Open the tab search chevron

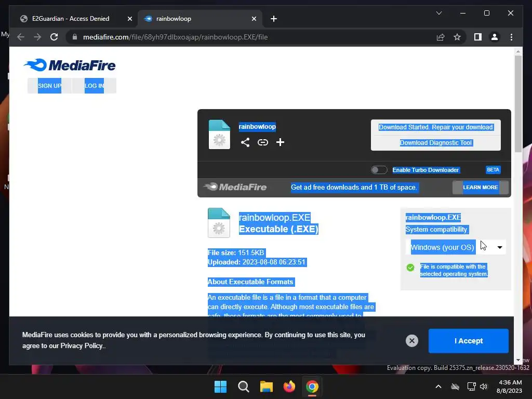(438, 13)
